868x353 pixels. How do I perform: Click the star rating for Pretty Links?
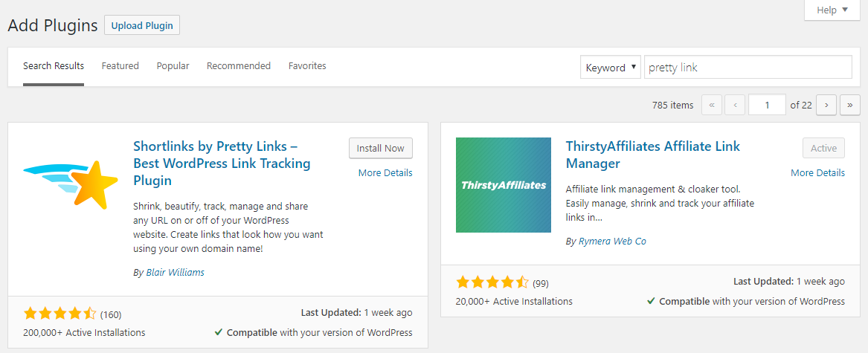[60, 313]
